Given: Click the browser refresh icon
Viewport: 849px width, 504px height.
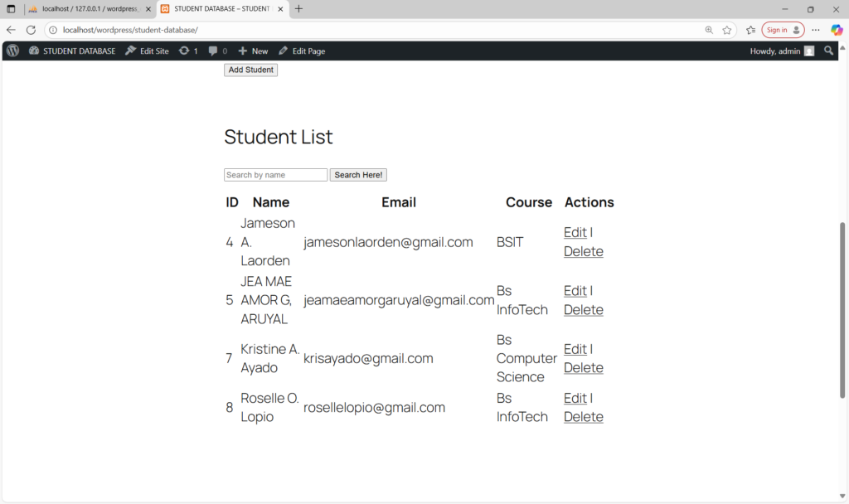Looking at the screenshot, I should point(31,30).
